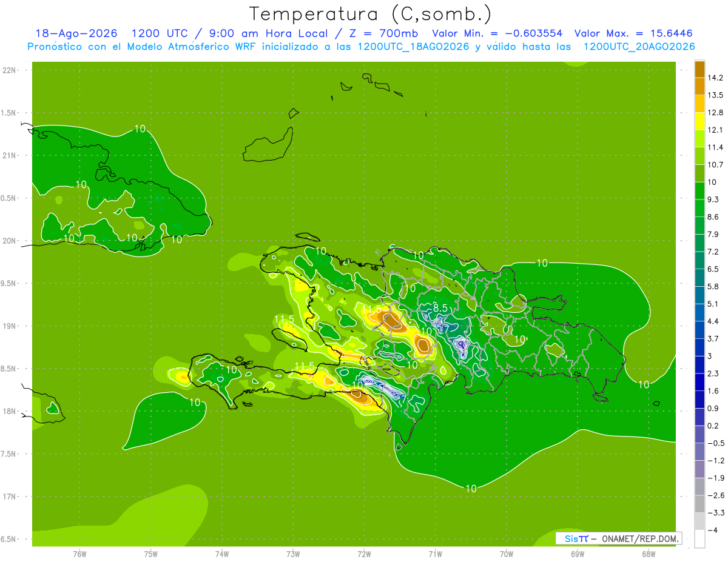This screenshot has width=728, height=562.
Task: Click the 22N latitude axis label
Action: tap(9, 70)
